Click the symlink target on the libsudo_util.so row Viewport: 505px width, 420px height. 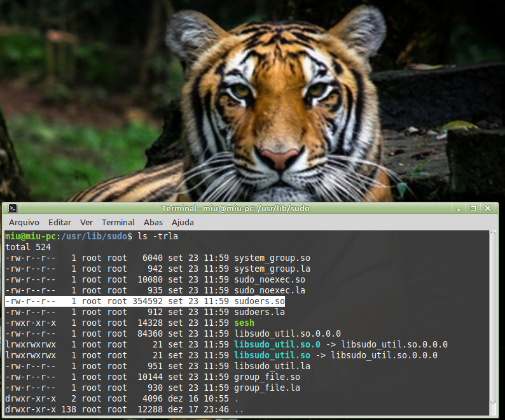click(385, 355)
